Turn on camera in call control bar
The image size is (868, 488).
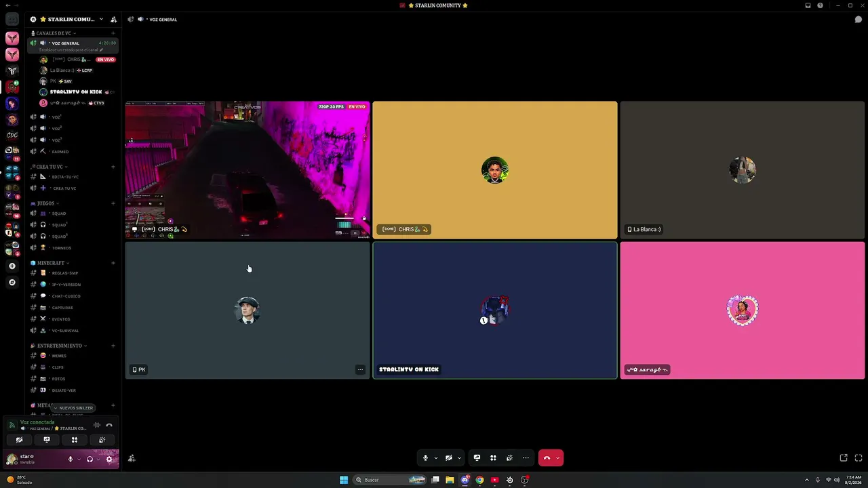[448, 458]
